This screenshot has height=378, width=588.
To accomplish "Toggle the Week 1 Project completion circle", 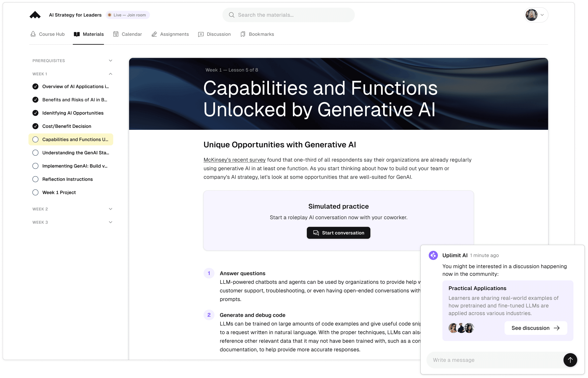I will (35, 192).
